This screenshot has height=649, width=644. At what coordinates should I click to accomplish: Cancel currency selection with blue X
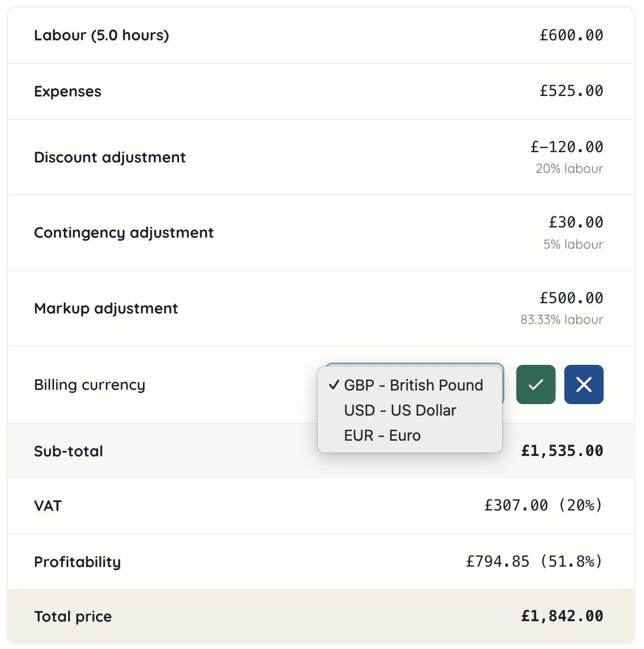coord(583,384)
